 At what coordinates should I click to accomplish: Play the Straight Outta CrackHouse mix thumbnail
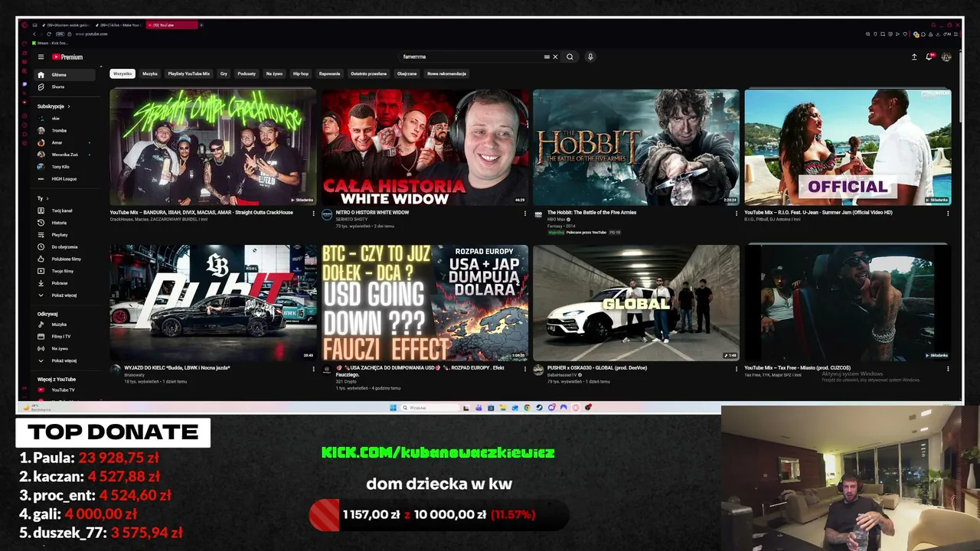click(x=213, y=147)
